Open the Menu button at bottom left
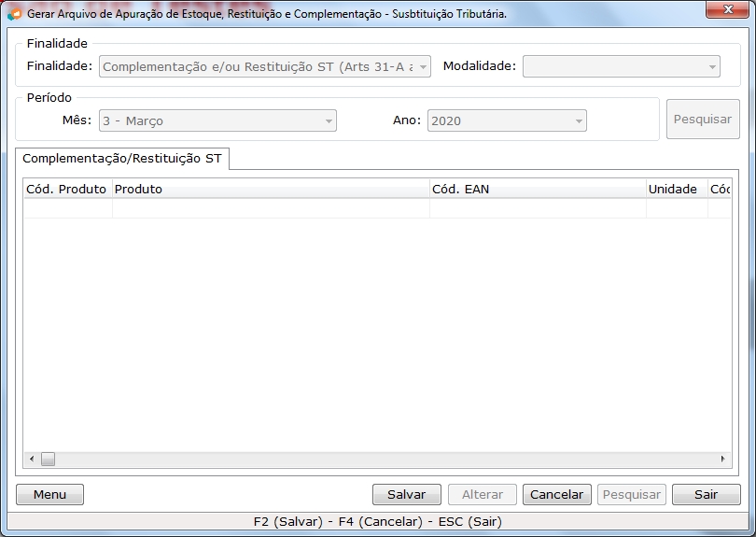The image size is (756, 537). [x=49, y=495]
